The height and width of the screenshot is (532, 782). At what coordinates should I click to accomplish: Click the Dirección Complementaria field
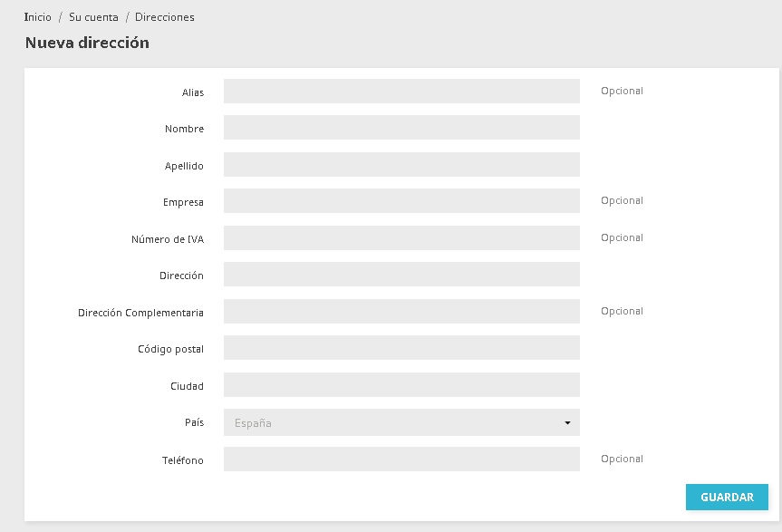click(x=401, y=312)
